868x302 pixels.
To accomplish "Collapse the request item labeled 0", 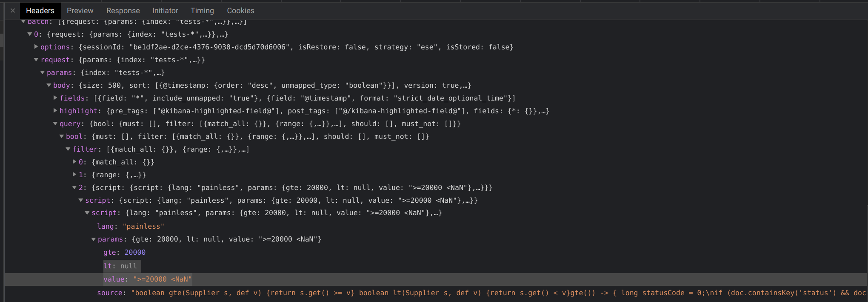I will [x=29, y=34].
